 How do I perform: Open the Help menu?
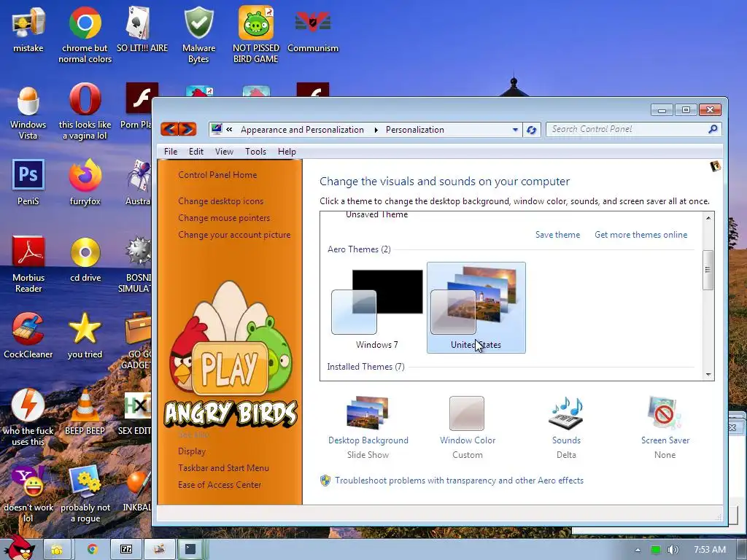(287, 152)
